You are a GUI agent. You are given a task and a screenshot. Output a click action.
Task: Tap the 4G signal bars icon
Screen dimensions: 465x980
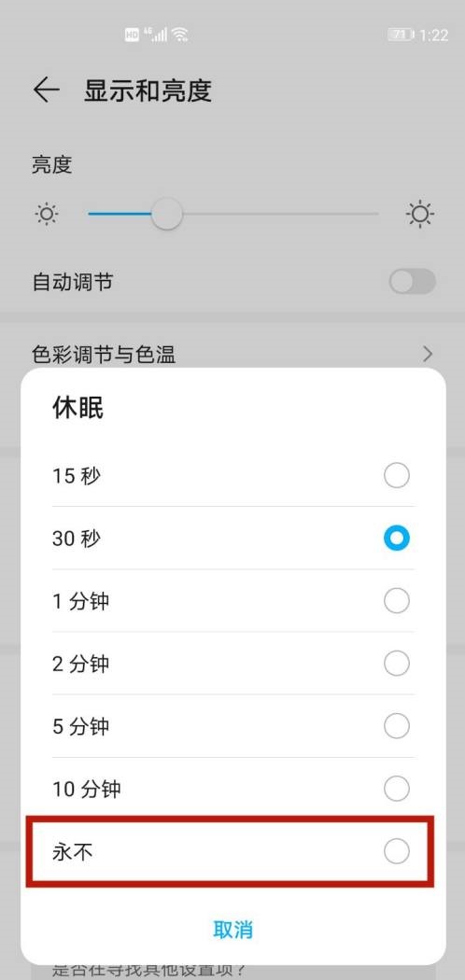click(156, 34)
